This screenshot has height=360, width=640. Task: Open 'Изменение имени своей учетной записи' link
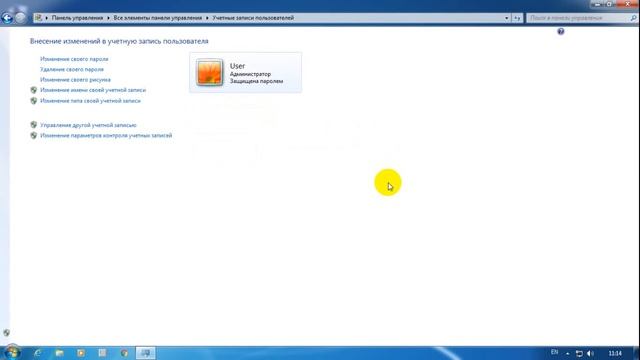pos(93,90)
